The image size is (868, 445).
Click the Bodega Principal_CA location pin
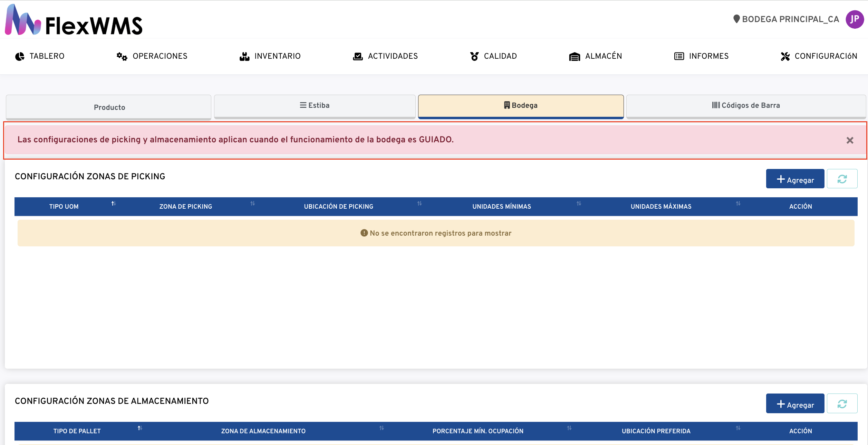(x=736, y=19)
